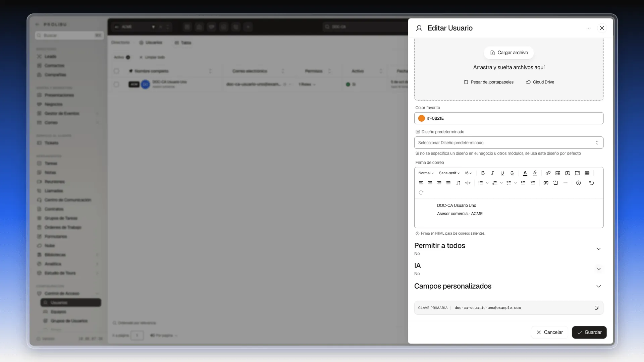644x362 pixels.
Task: Expand the Campos personalizados section
Action: 598,286
